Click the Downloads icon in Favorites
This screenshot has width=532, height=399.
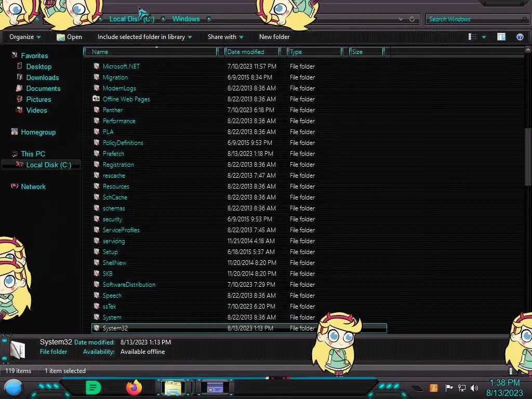20,77
